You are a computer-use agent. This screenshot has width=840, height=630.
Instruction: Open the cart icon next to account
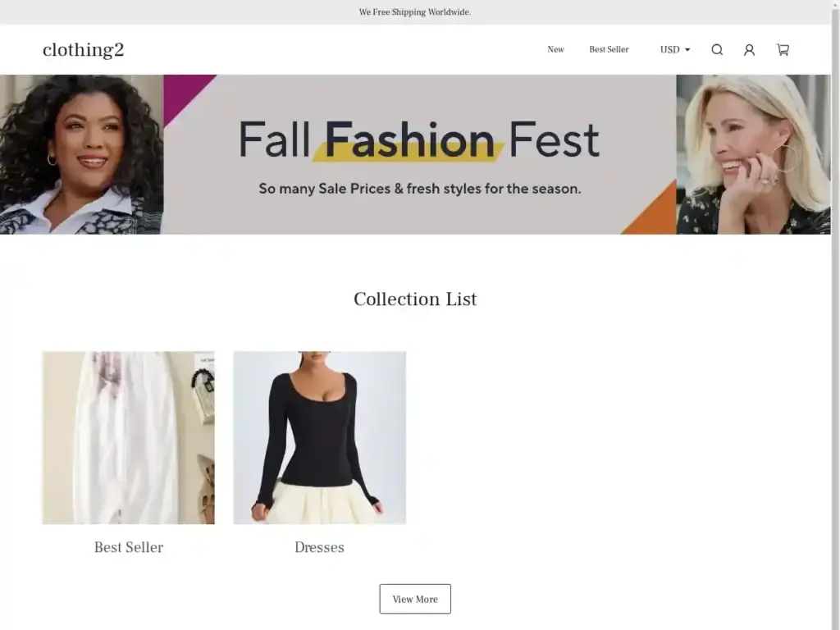(x=782, y=49)
